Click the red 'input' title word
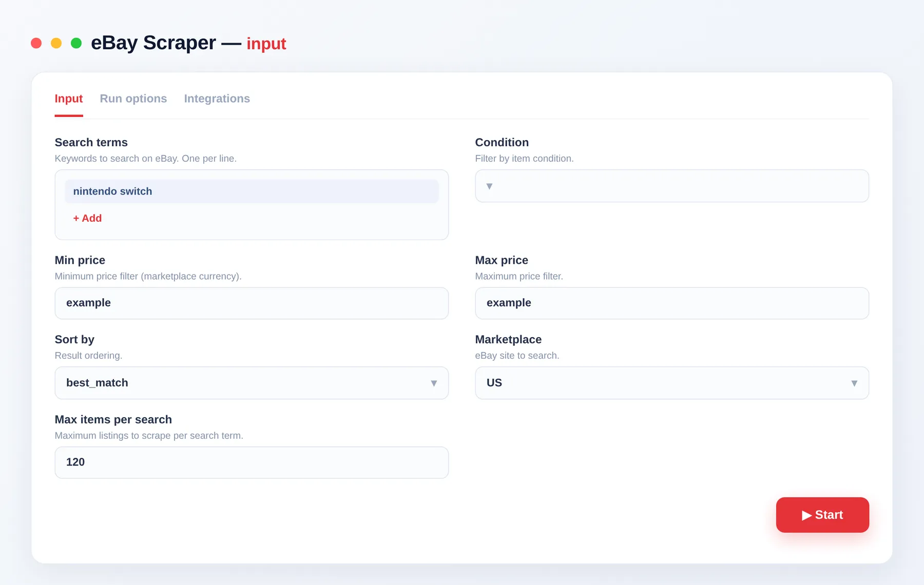Viewport: 924px width, 585px height. tap(266, 44)
